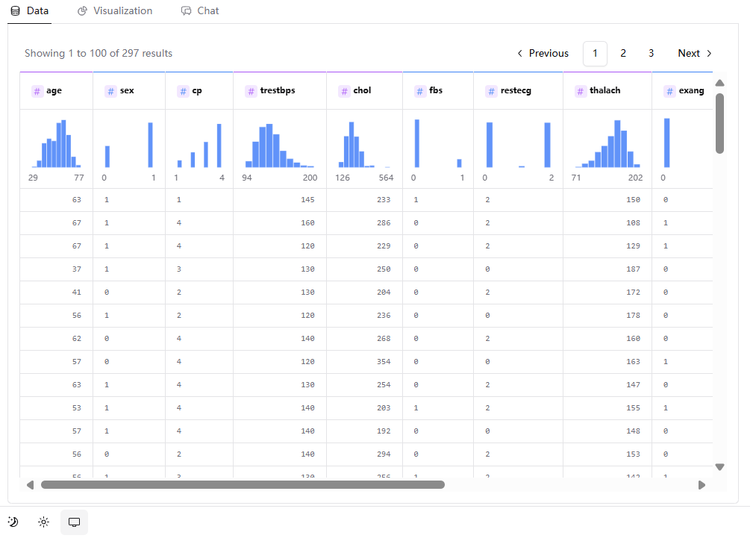Switch to dark mode moon icon
The height and width of the screenshot is (541, 756).
click(x=13, y=522)
